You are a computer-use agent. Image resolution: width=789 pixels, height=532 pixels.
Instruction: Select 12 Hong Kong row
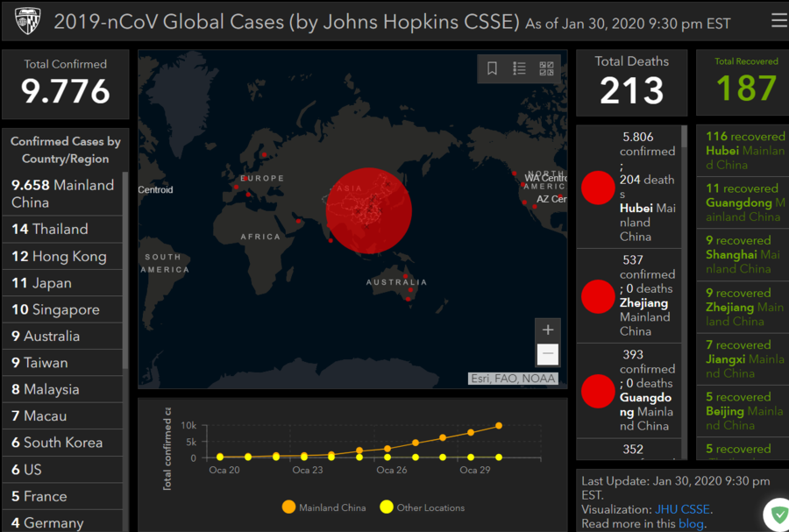click(62, 257)
